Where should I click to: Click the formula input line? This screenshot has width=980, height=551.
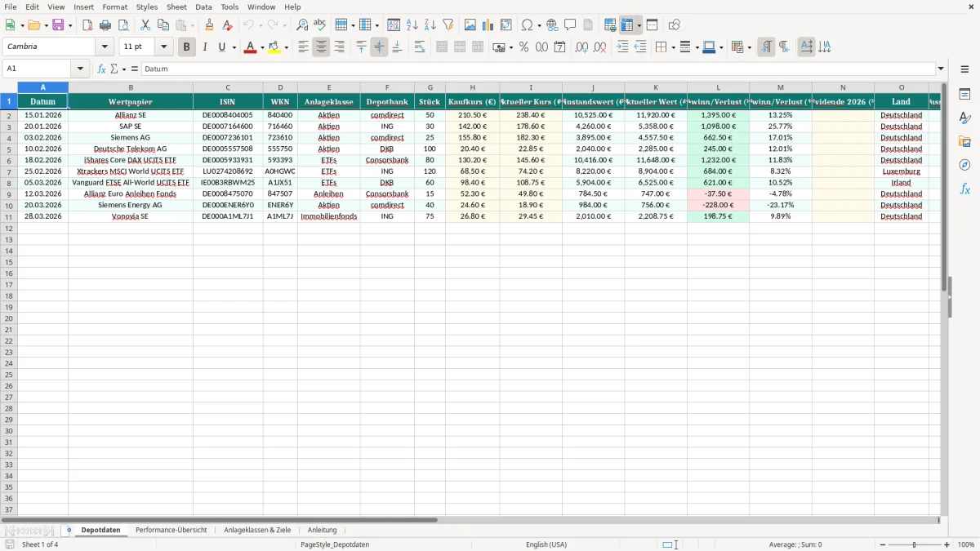click(x=538, y=69)
